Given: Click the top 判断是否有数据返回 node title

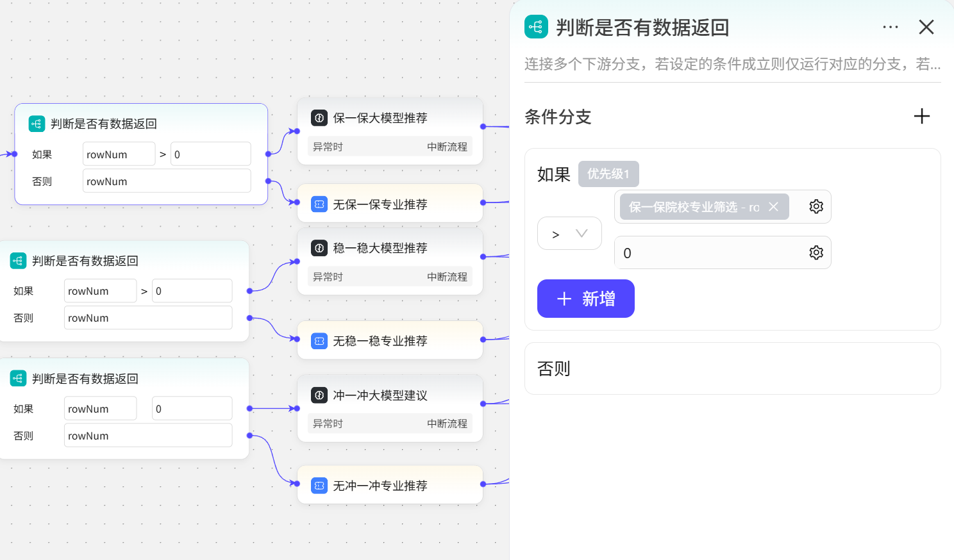Looking at the screenshot, I should click(104, 124).
